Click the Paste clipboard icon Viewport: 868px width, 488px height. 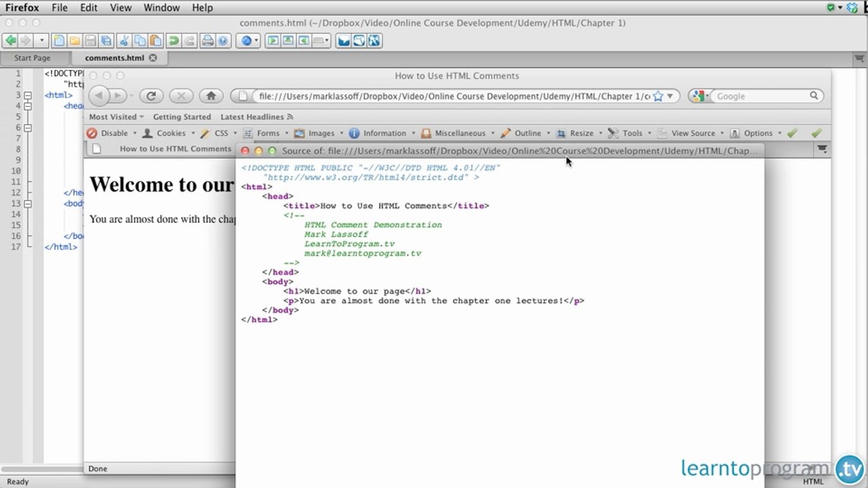pos(155,41)
